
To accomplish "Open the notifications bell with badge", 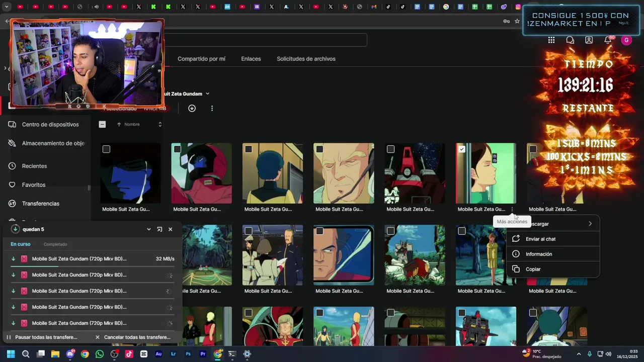I will [x=608, y=40].
